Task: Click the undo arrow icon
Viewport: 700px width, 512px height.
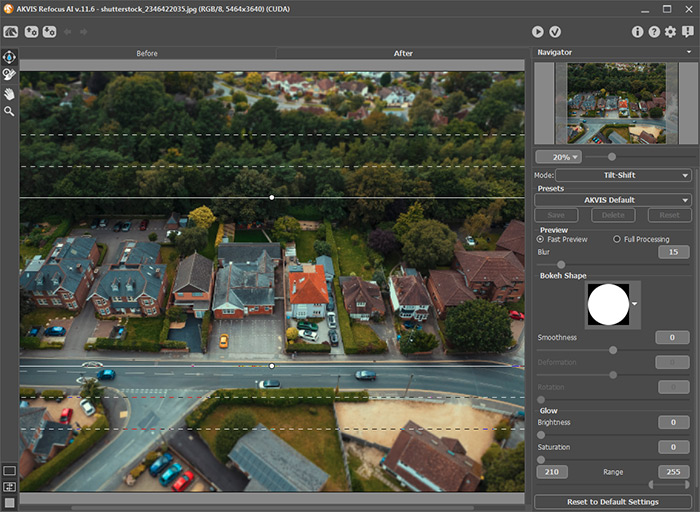Action: (x=68, y=32)
